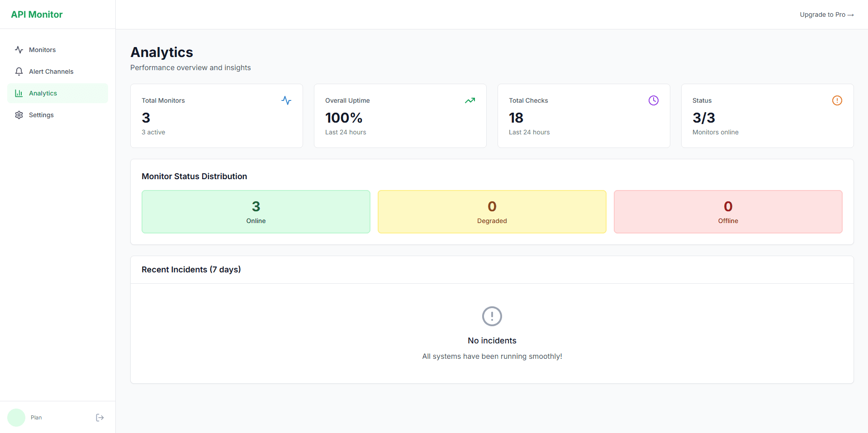Screen dimensions: 868x433
Task: Select the green Online status card
Action: click(x=256, y=212)
